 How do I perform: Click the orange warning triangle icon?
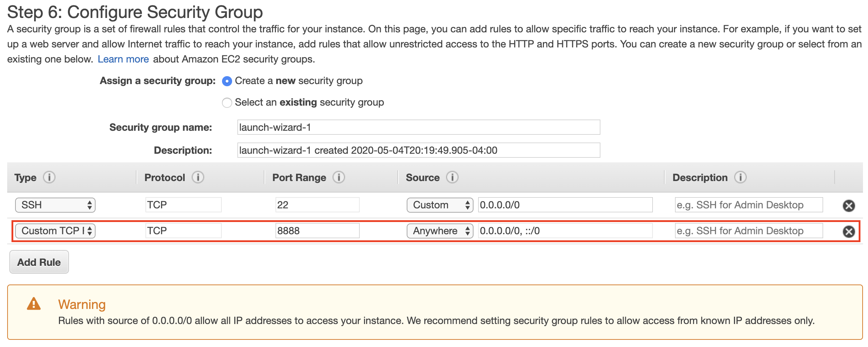point(34,304)
